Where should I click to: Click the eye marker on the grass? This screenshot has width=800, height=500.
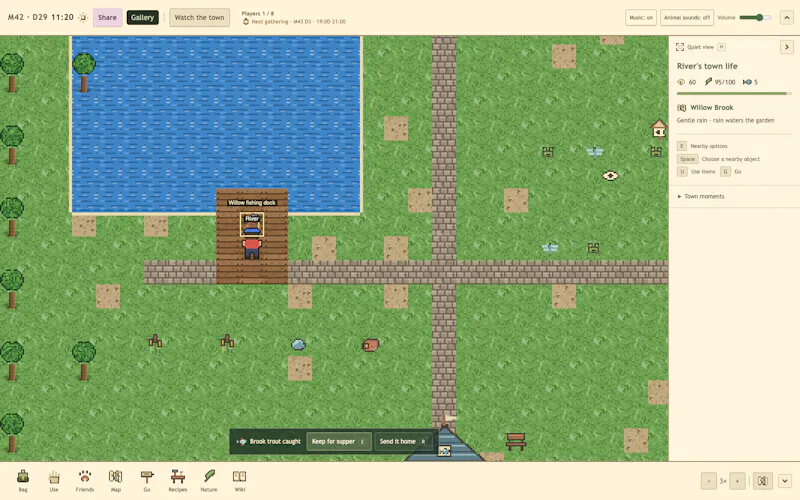(x=610, y=176)
